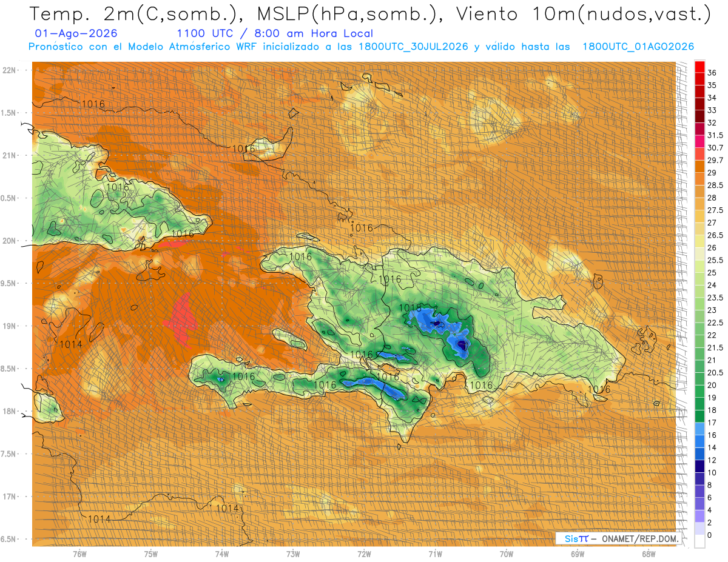
Task: Click the 22.5 legend label
Action: tap(715, 323)
